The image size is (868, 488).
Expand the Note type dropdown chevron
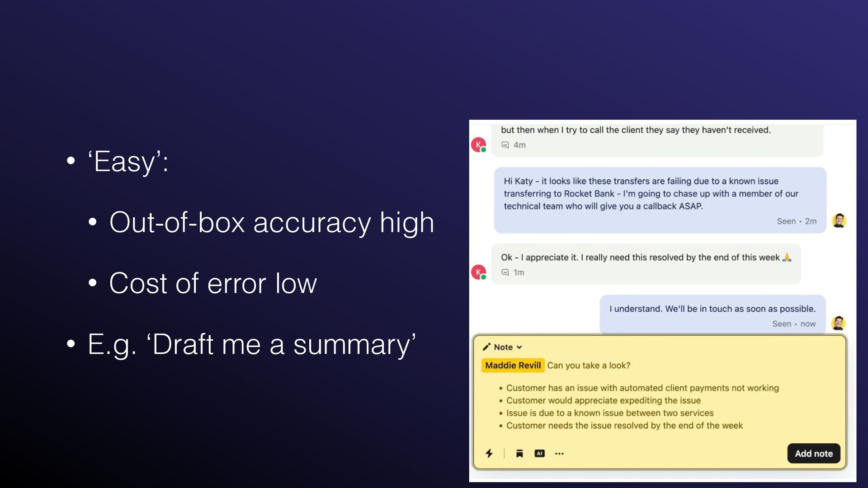[519, 347]
